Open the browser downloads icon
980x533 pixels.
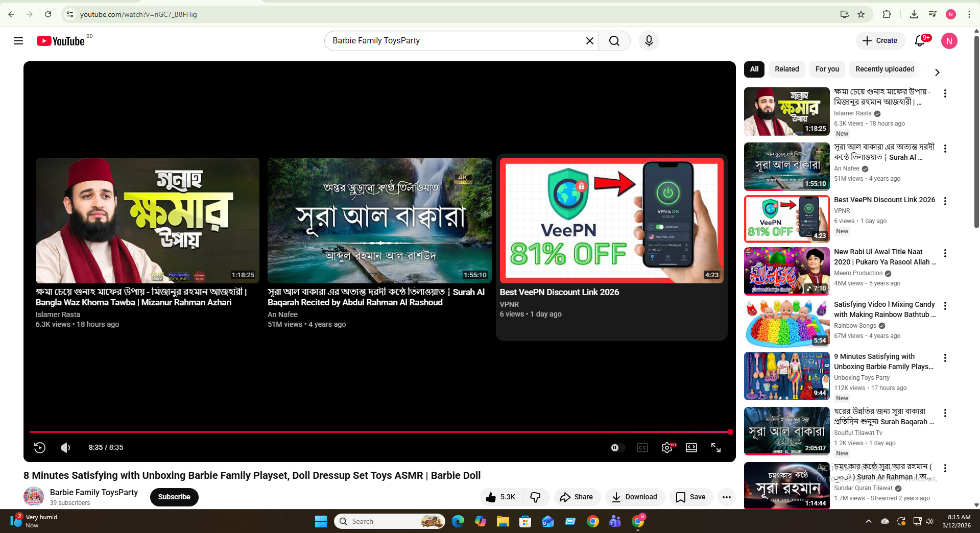point(914,14)
